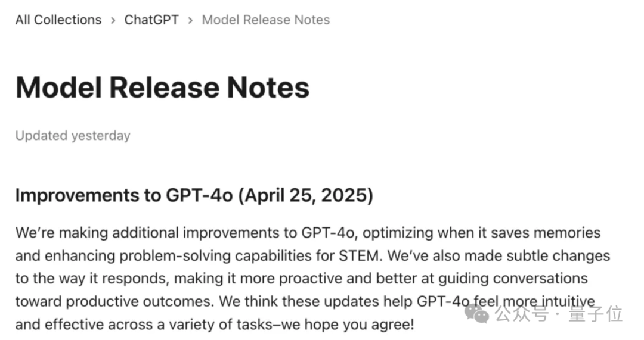Viewport: 644px width, 340px height.
Task: Click the WeChat logo watermark icon
Action: 477,313
